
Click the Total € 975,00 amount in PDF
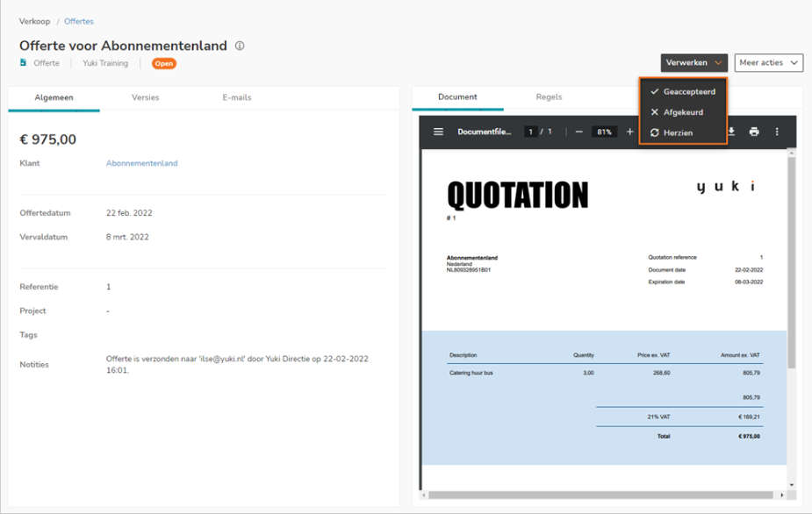coord(749,436)
